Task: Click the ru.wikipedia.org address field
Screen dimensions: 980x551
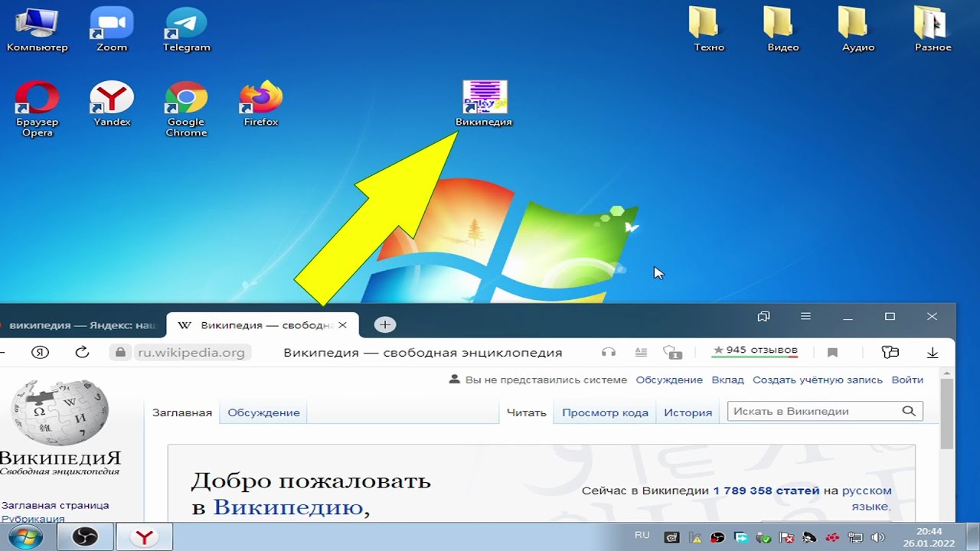Action: pyautogui.click(x=191, y=353)
